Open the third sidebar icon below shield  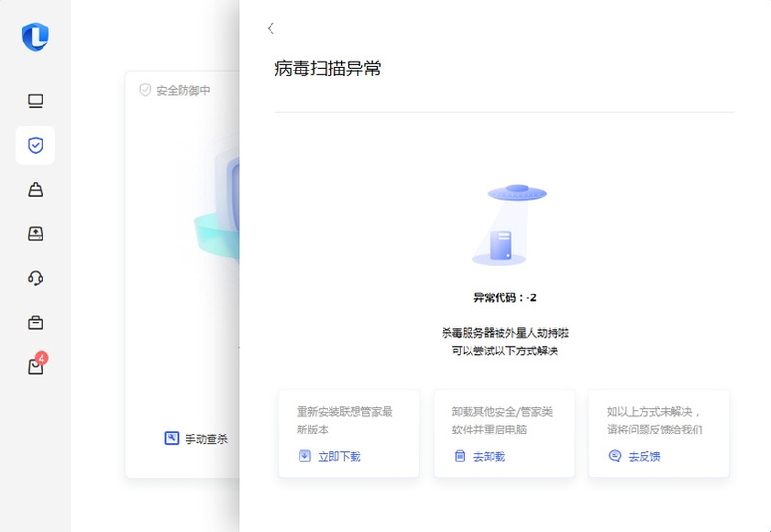tap(36, 189)
